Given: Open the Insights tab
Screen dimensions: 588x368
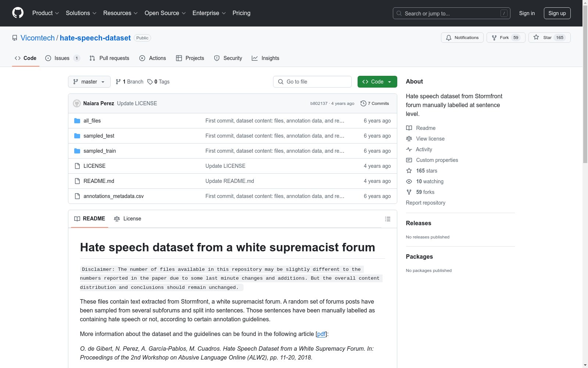Looking at the screenshot, I should (x=265, y=58).
